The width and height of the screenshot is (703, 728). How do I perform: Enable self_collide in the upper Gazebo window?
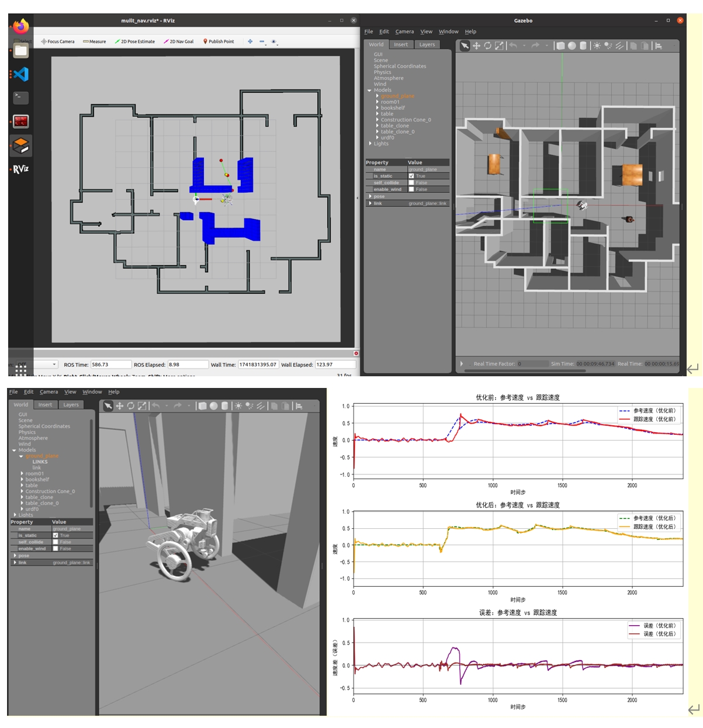(x=411, y=183)
